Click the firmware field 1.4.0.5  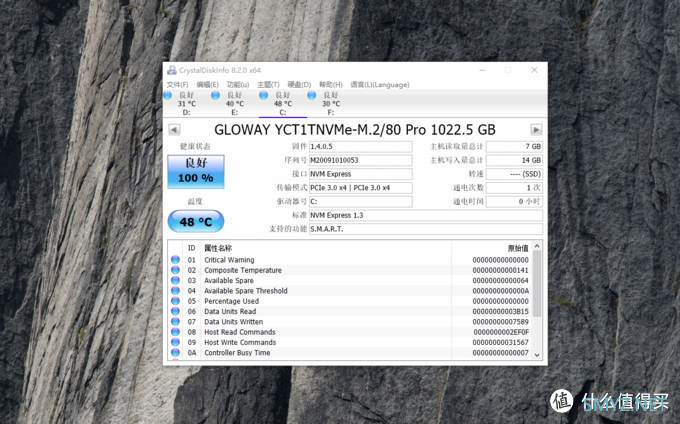(360, 147)
